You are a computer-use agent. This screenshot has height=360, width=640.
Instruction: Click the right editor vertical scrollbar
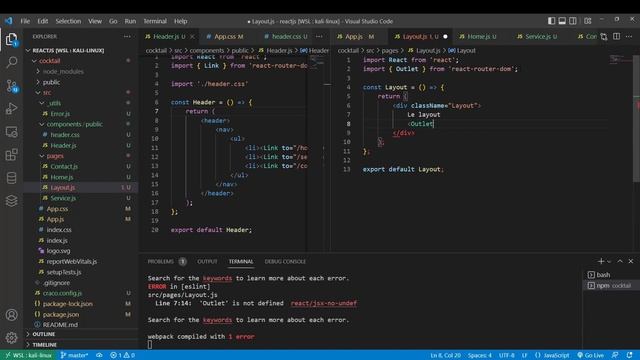636,118
